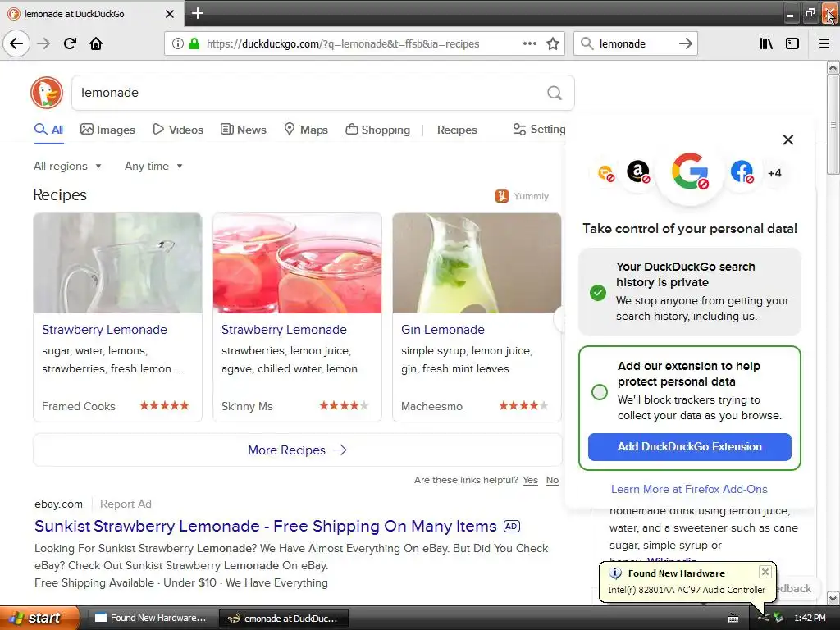Image resolution: width=840 pixels, height=630 pixels.
Task: Open Learn More at Firefox Add-Ons
Action: pyautogui.click(x=689, y=489)
